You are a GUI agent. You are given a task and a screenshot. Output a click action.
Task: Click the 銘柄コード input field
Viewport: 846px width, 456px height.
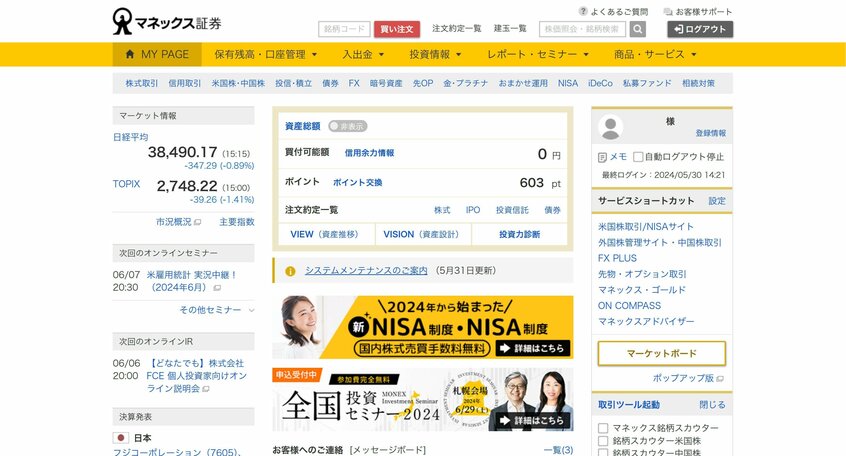[344, 29]
